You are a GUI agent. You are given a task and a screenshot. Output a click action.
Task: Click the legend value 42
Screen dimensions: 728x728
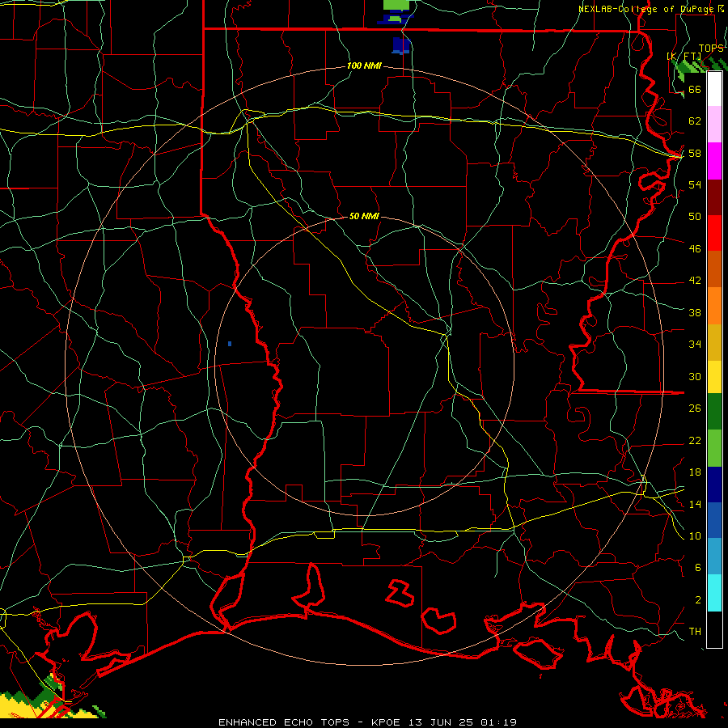pyautogui.click(x=695, y=280)
